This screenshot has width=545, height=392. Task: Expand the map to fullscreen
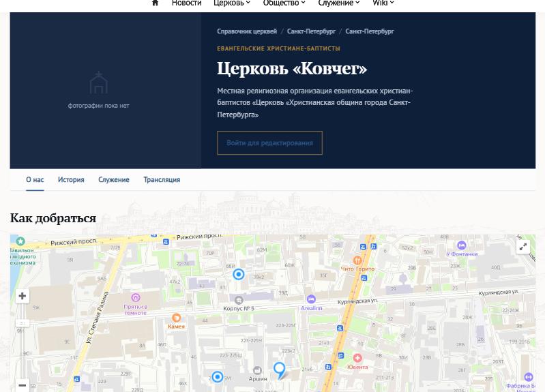coord(522,247)
